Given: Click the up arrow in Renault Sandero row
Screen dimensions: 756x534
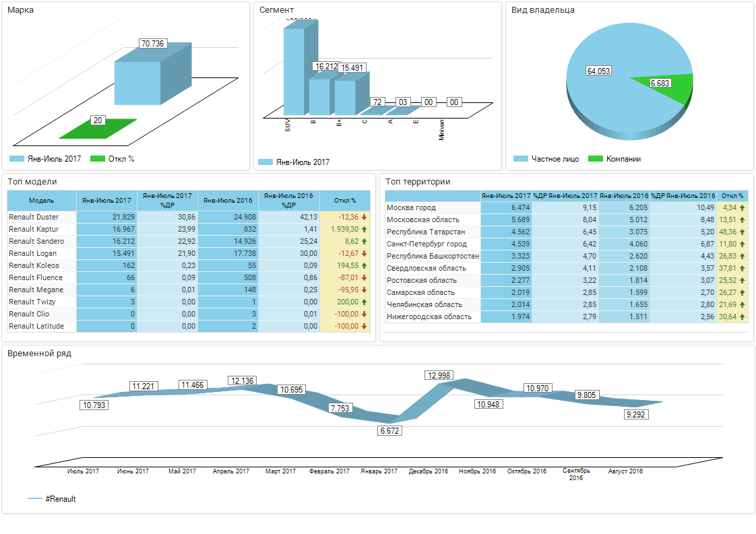Looking at the screenshot, I should [x=364, y=241].
